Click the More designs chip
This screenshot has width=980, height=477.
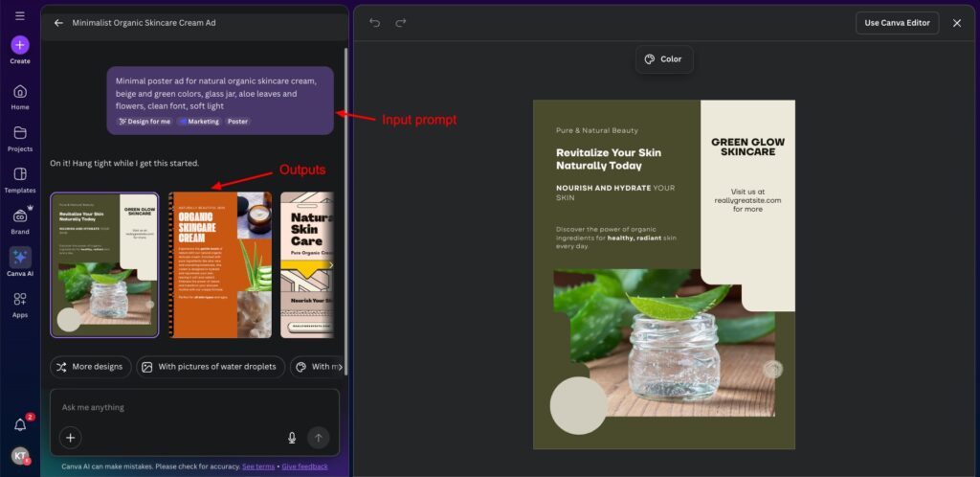(x=91, y=367)
